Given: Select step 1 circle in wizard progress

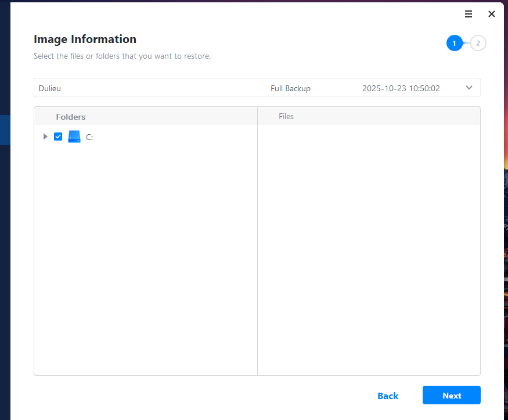Looking at the screenshot, I should [x=455, y=44].
